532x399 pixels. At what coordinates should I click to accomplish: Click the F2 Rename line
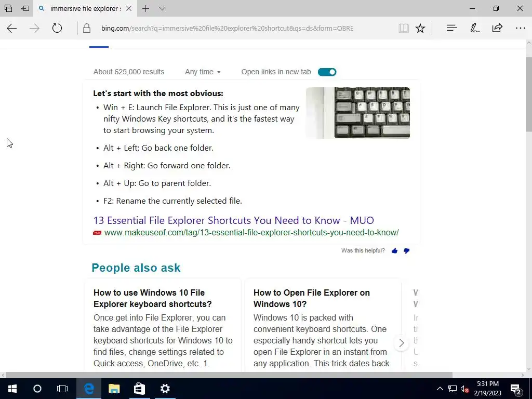(x=172, y=201)
